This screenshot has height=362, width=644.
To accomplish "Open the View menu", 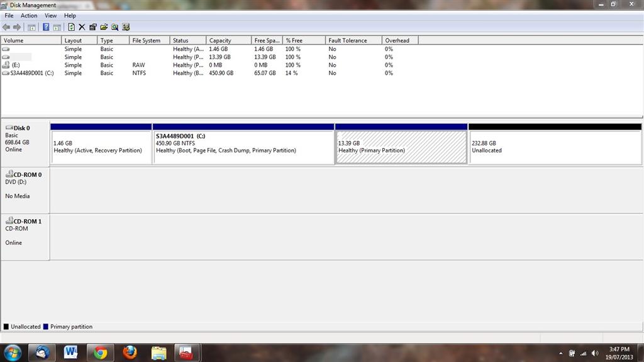I will coord(50,16).
